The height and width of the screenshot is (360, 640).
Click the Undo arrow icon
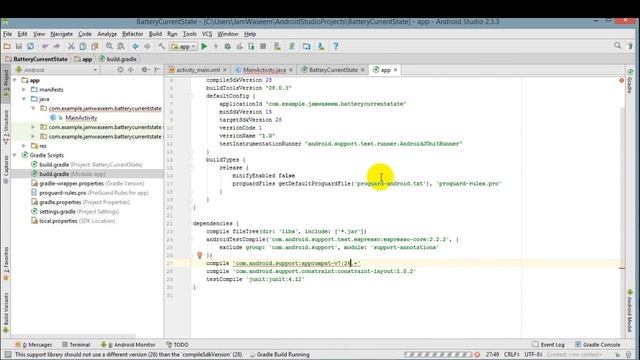click(x=45, y=47)
